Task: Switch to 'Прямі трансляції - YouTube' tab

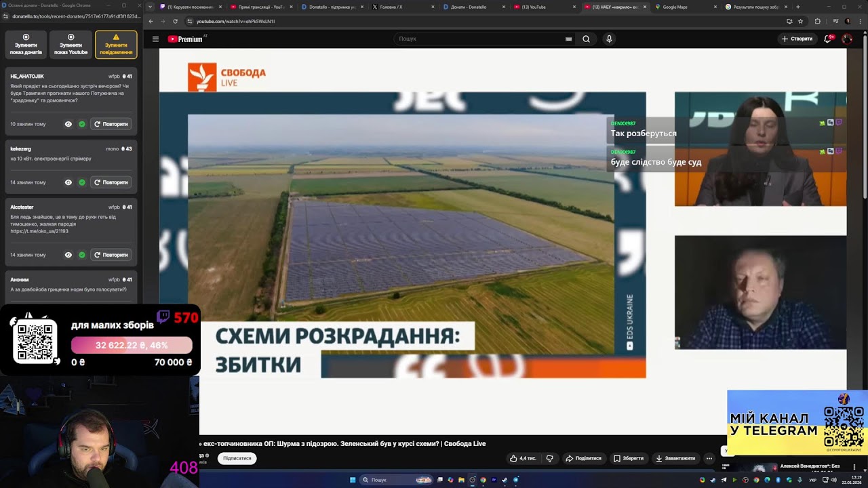Action: click(262, 7)
